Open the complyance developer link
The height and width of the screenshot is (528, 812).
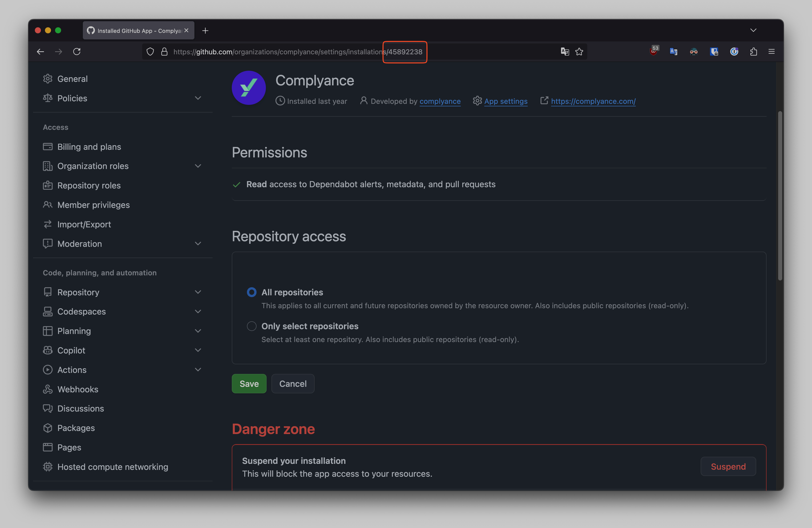click(x=440, y=101)
